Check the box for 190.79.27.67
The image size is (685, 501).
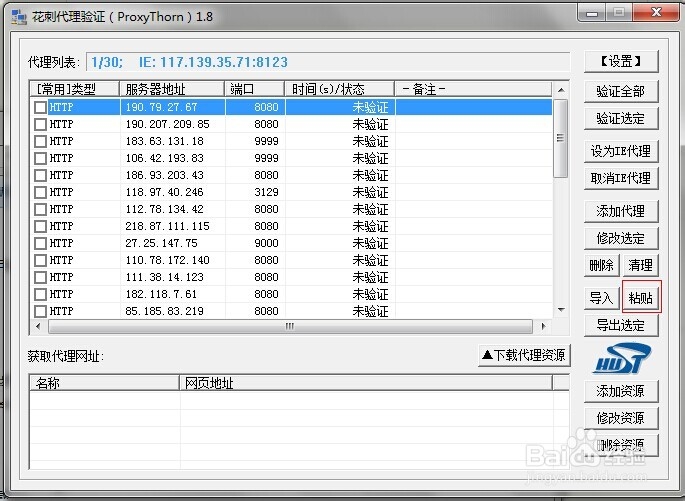40,107
